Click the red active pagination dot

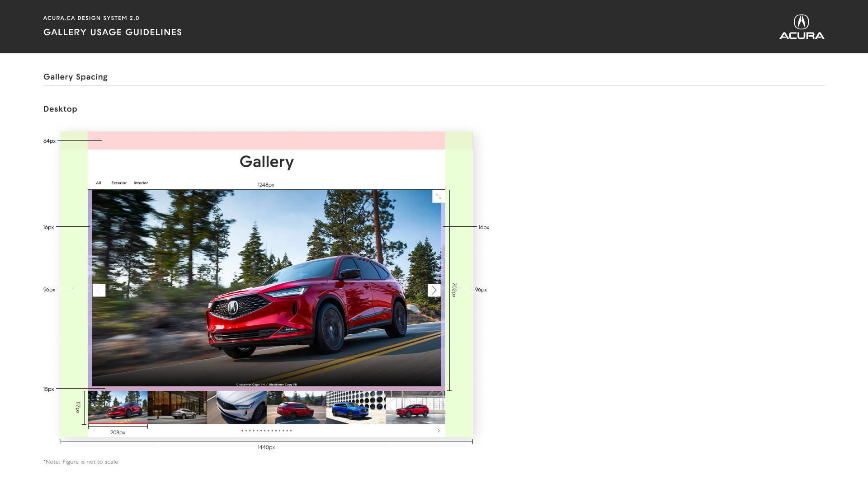(x=242, y=431)
